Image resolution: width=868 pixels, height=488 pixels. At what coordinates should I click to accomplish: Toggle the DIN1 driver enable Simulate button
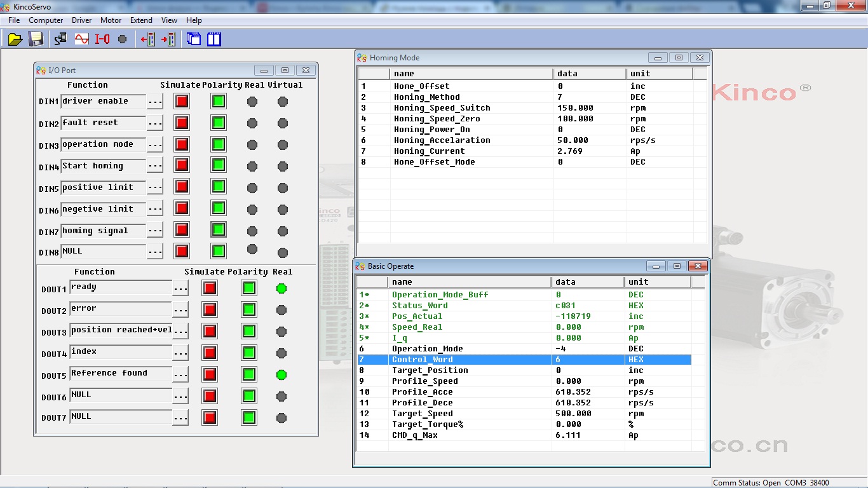(x=182, y=101)
